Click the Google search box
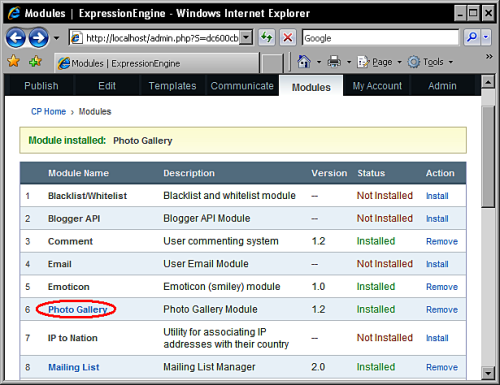The image size is (500, 385). [380, 38]
